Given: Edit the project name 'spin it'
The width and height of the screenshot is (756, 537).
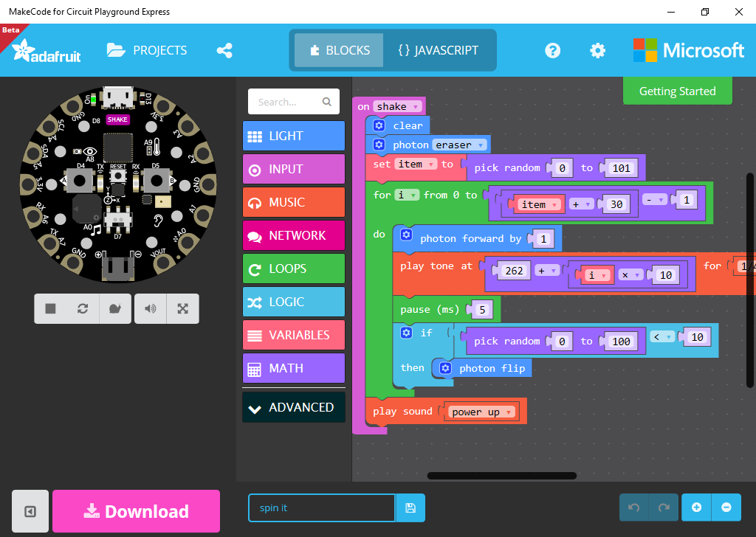Looking at the screenshot, I should click(322, 507).
